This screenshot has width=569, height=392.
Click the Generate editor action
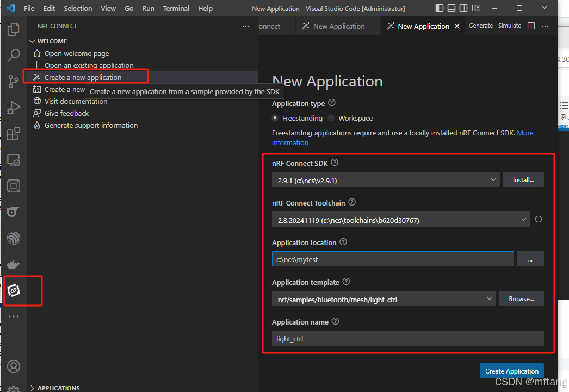[x=480, y=26]
